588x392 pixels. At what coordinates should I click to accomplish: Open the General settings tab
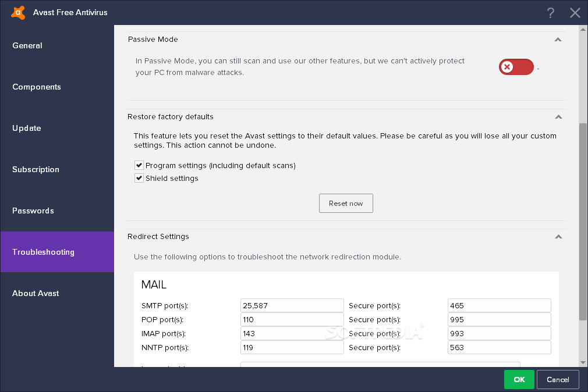click(57, 45)
